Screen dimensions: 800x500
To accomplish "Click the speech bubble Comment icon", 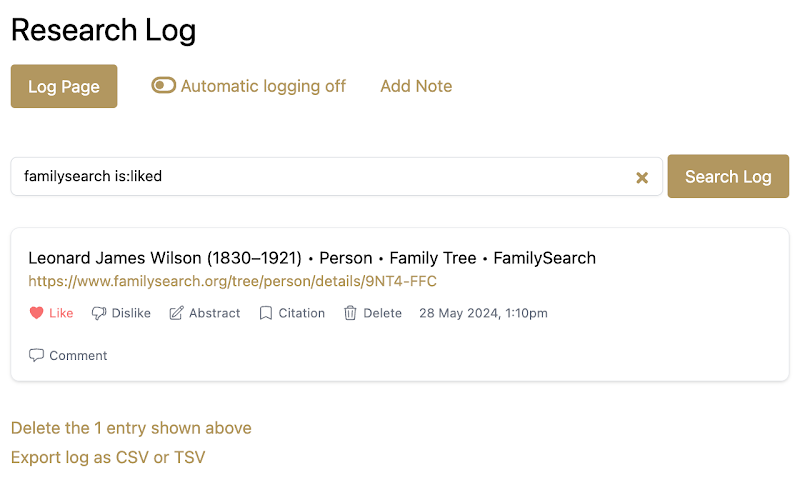I will [x=36, y=355].
